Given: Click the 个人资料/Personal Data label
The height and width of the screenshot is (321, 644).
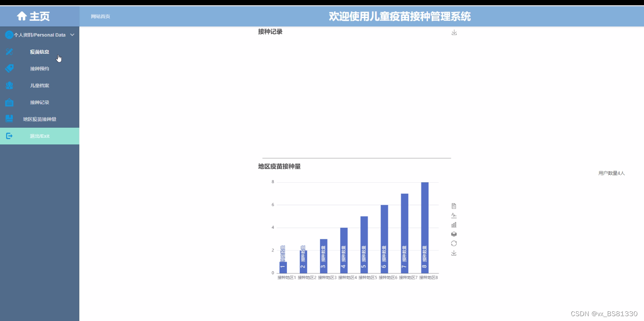Looking at the screenshot, I should tap(40, 35).
